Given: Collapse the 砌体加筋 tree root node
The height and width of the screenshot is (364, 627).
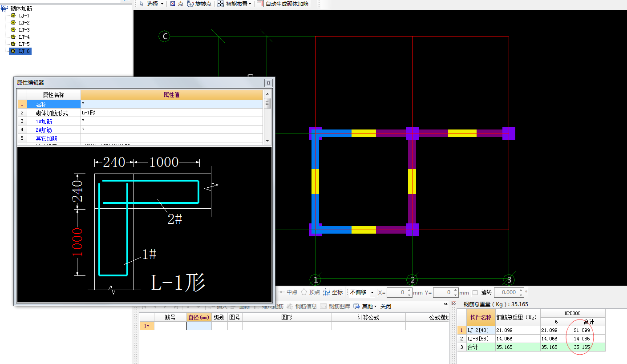Looking at the screenshot, I should (4, 8).
